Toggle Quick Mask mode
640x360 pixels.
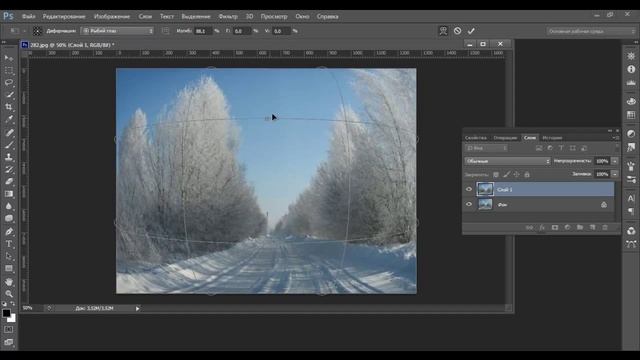(9, 329)
